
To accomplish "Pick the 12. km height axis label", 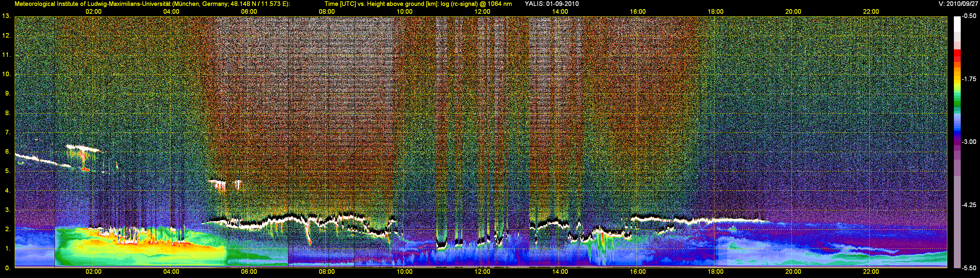I will [x=6, y=35].
